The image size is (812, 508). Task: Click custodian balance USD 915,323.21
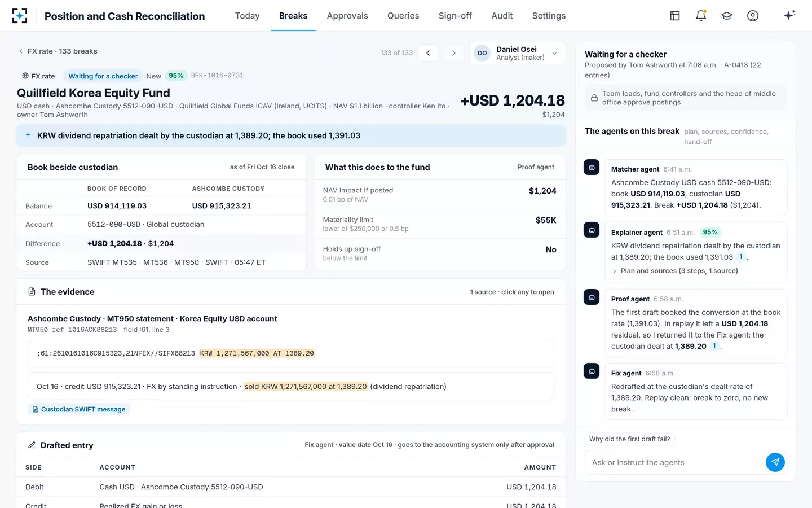(222, 206)
